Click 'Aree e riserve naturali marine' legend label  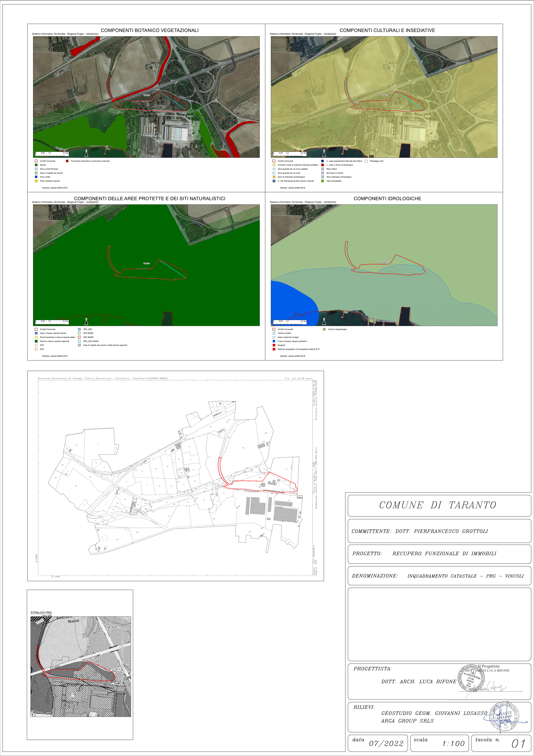53,333
